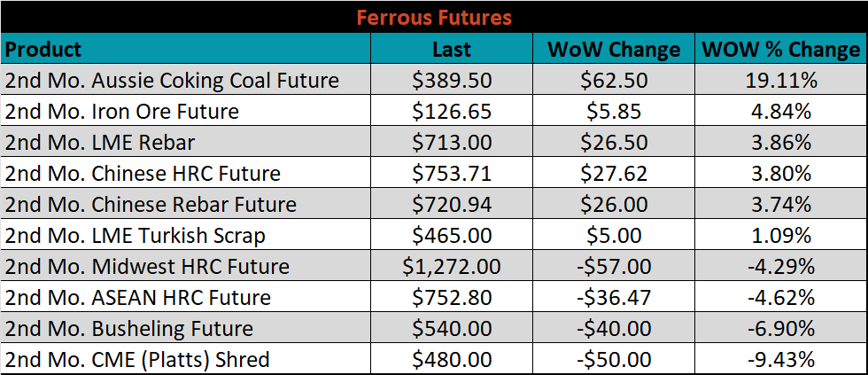Select the -6.90% change cell
The width and height of the screenshot is (868, 375).
(781, 328)
